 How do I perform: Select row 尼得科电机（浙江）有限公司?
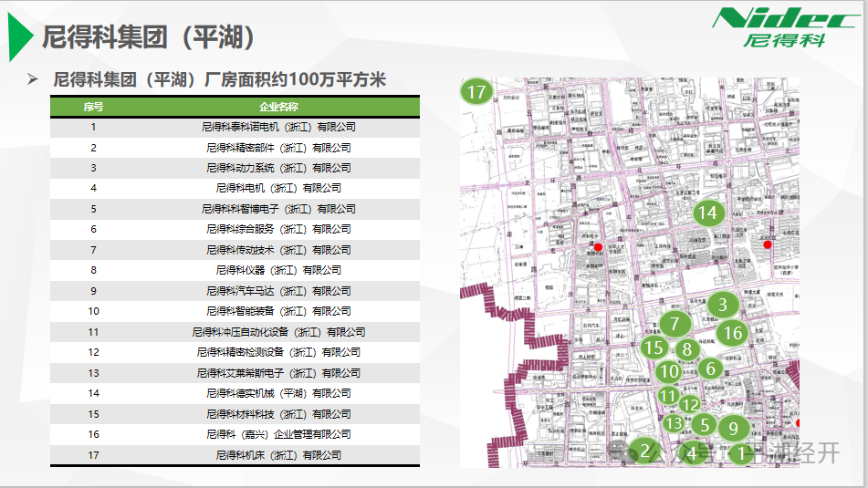(x=235, y=189)
